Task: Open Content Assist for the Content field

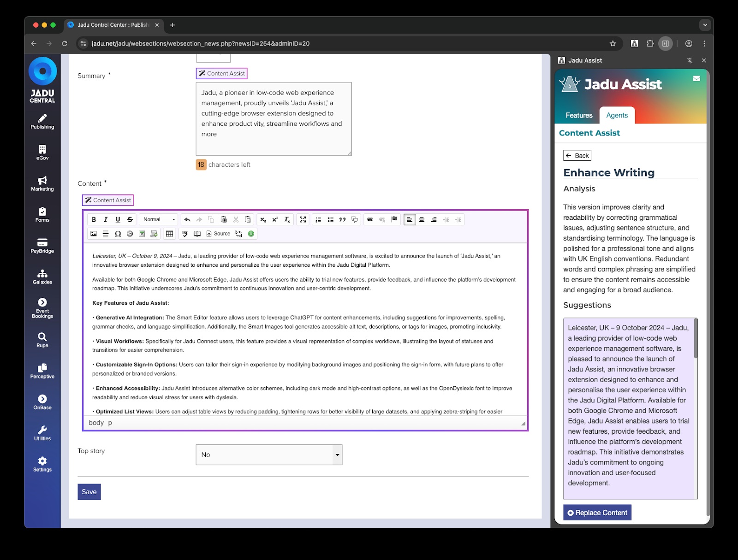Action: (x=108, y=200)
